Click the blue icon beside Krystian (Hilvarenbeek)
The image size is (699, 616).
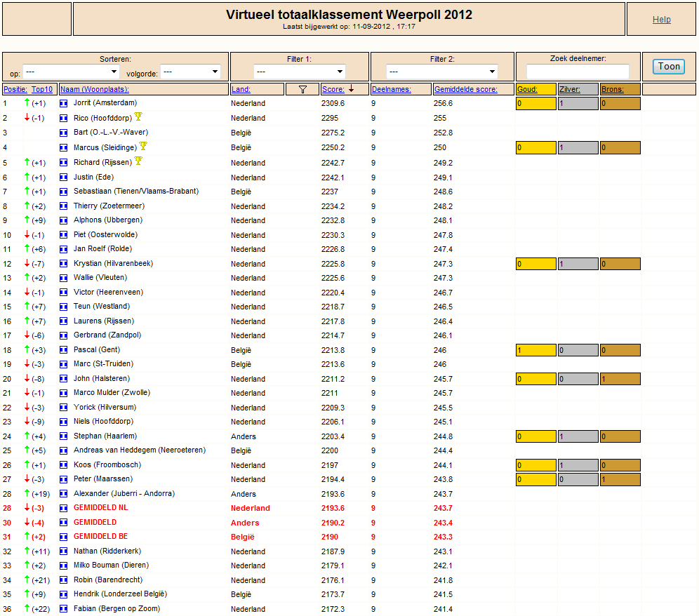point(64,264)
